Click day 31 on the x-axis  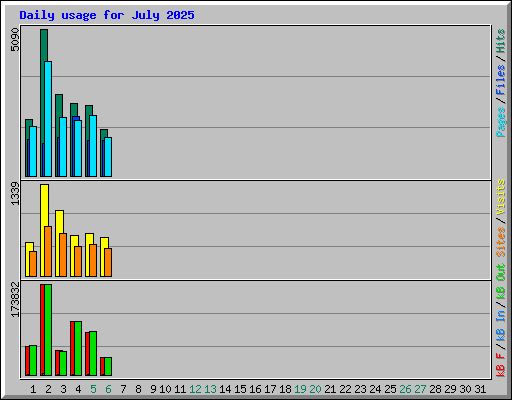[x=480, y=389]
